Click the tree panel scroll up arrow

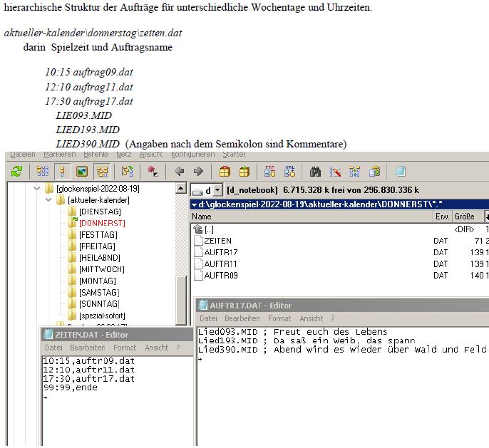point(181,188)
